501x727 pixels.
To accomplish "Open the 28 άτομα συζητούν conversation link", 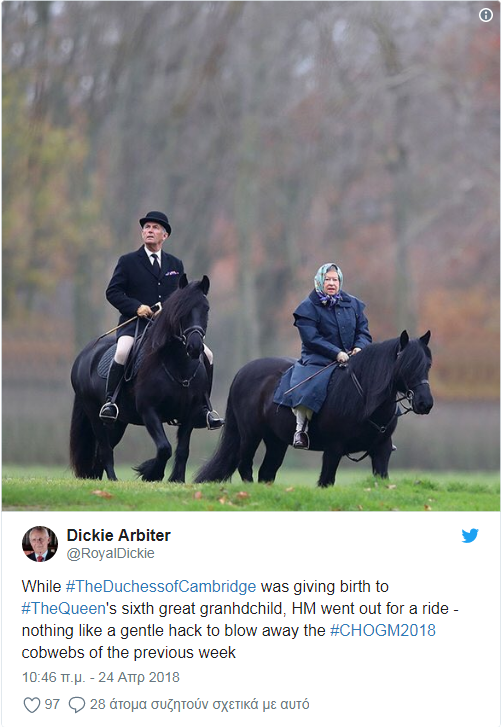I will (x=199, y=704).
